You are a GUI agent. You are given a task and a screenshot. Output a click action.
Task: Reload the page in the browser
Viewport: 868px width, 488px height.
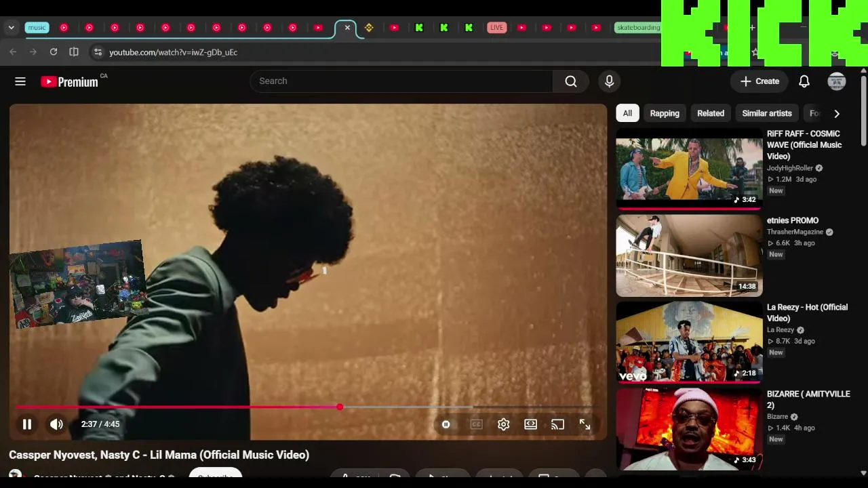(x=54, y=52)
